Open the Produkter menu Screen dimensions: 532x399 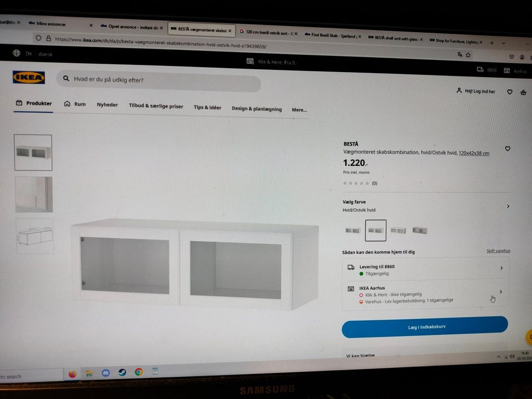point(34,103)
